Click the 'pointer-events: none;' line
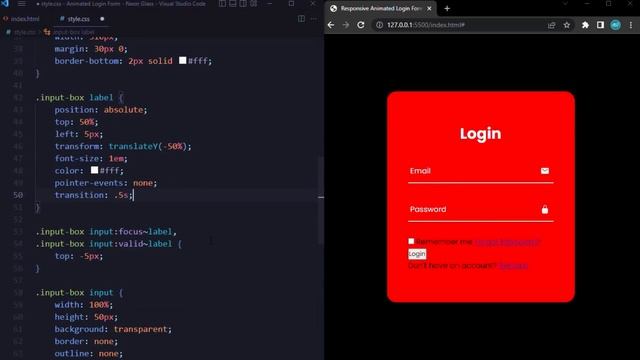The image size is (640, 360). click(x=106, y=183)
